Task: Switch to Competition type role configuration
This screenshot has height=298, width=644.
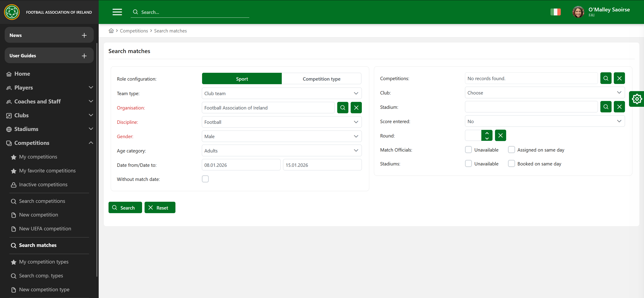Action: (321, 79)
